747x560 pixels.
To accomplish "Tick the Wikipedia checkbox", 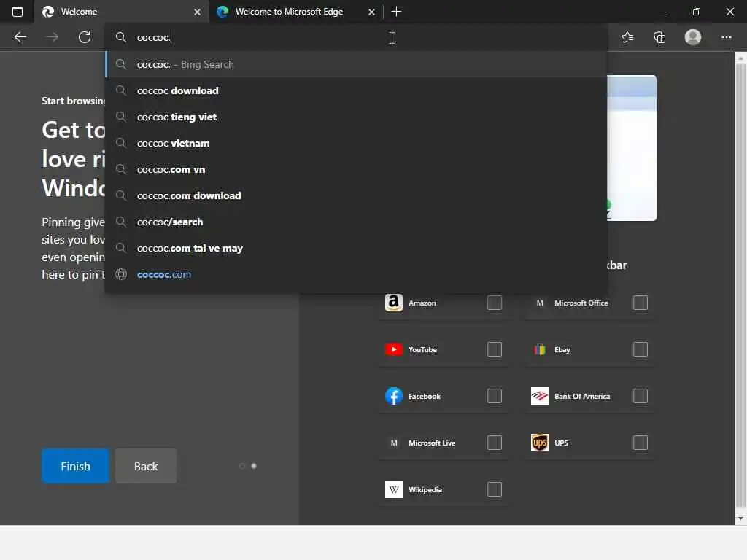I will click(495, 489).
